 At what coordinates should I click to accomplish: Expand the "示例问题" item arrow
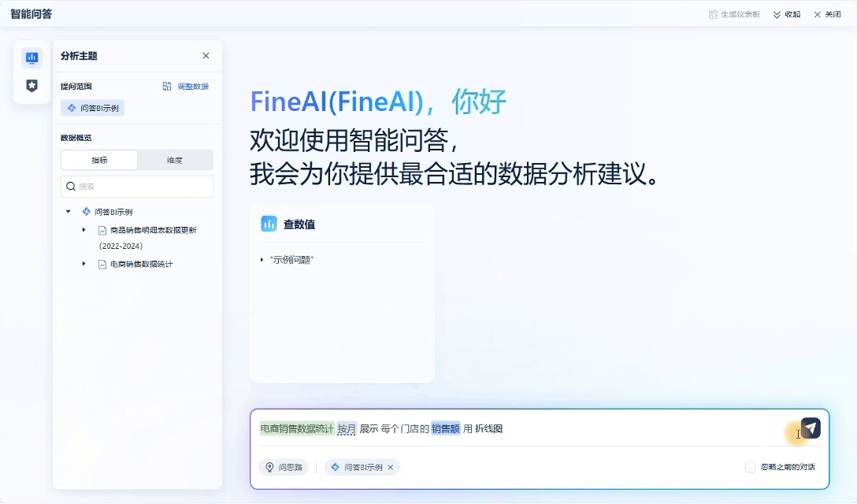pos(262,260)
